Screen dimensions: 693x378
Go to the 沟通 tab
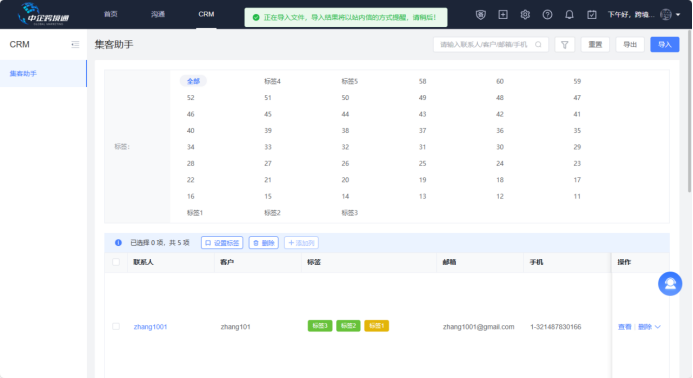click(158, 14)
